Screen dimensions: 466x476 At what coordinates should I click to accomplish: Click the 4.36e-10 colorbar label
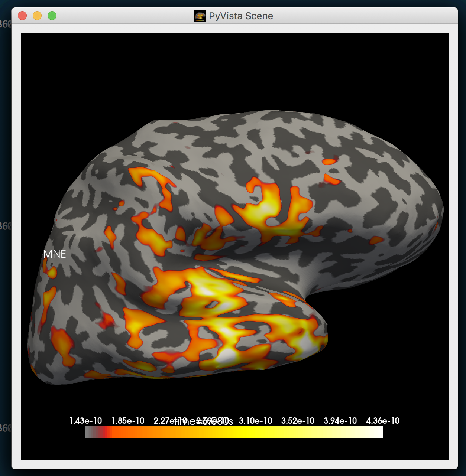click(x=383, y=421)
